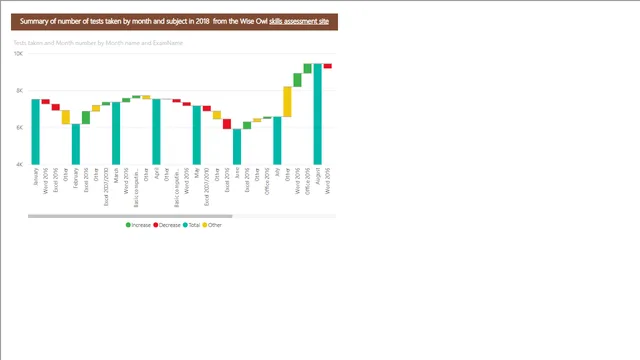Image resolution: width=640 pixels, height=360 pixels.
Task: Select the teal June total bar
Action: click(237, 147)
